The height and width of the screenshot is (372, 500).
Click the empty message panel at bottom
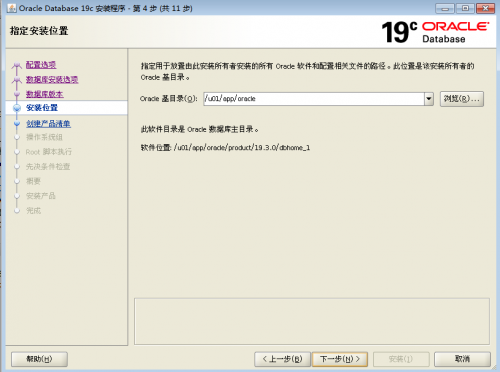[x=312, y=321]
